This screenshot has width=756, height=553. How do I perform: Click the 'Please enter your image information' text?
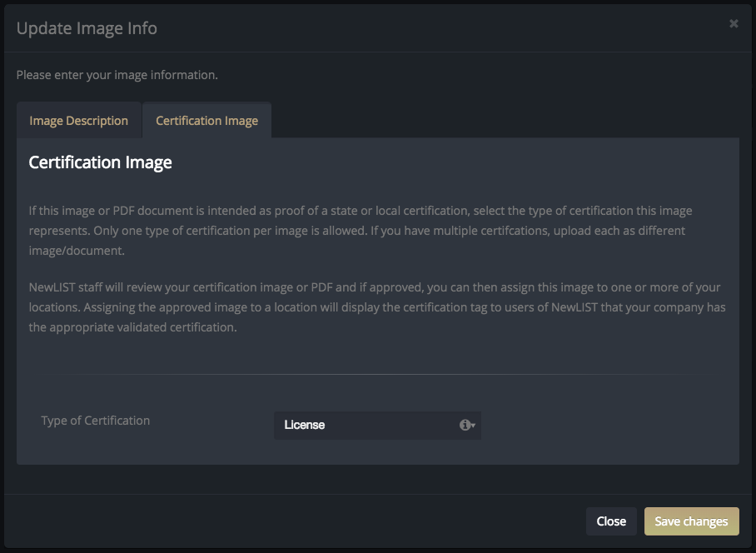click(117, 75)
